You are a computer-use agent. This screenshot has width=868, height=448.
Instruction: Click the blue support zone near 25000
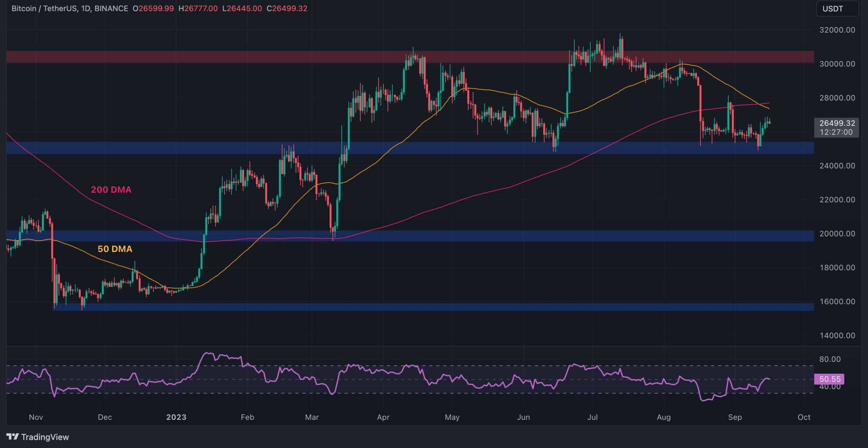pos(410,148)
